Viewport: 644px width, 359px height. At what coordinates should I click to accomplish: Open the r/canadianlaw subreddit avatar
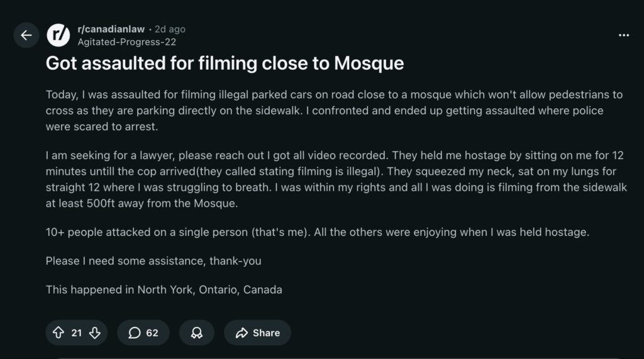point(58,35)
